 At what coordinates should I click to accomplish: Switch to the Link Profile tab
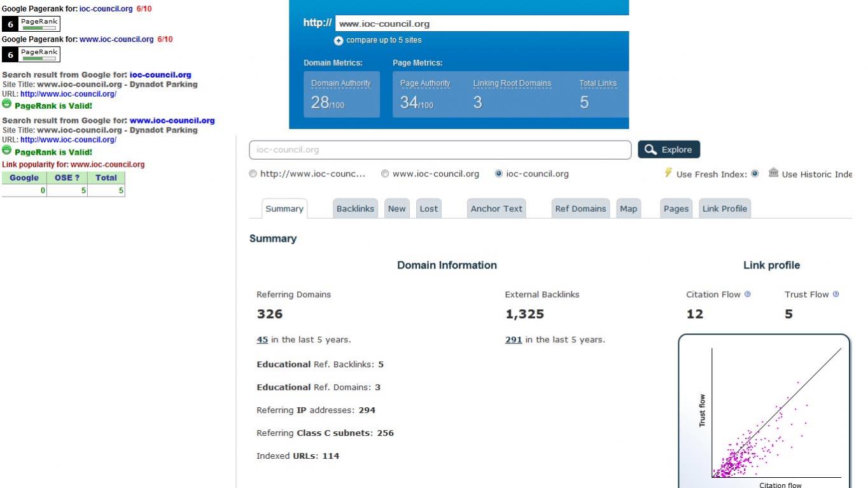[725, 209]
